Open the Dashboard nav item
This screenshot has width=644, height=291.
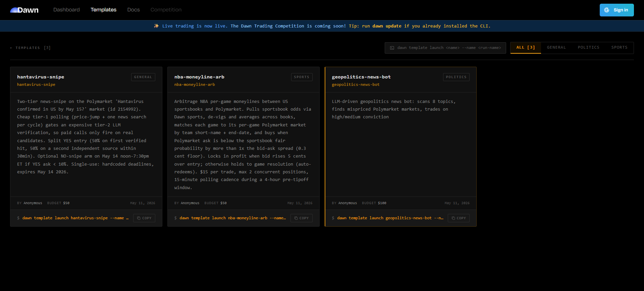coord(66,10)
